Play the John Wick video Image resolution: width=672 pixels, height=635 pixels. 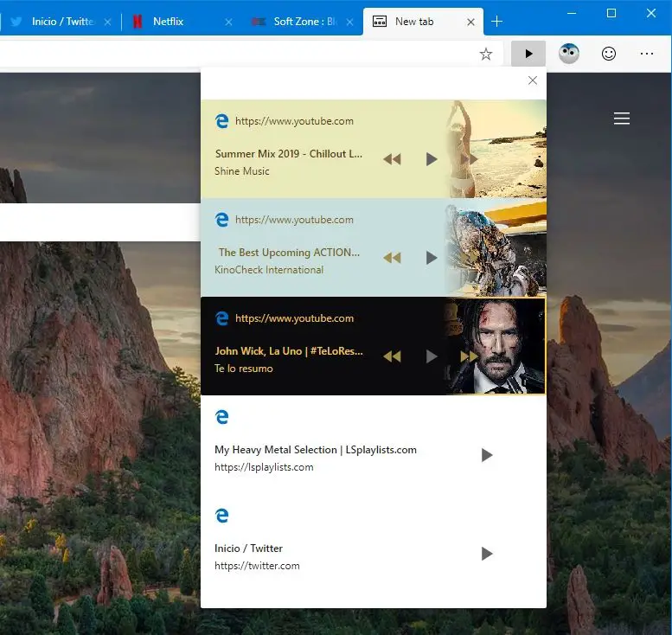point(432,356)
